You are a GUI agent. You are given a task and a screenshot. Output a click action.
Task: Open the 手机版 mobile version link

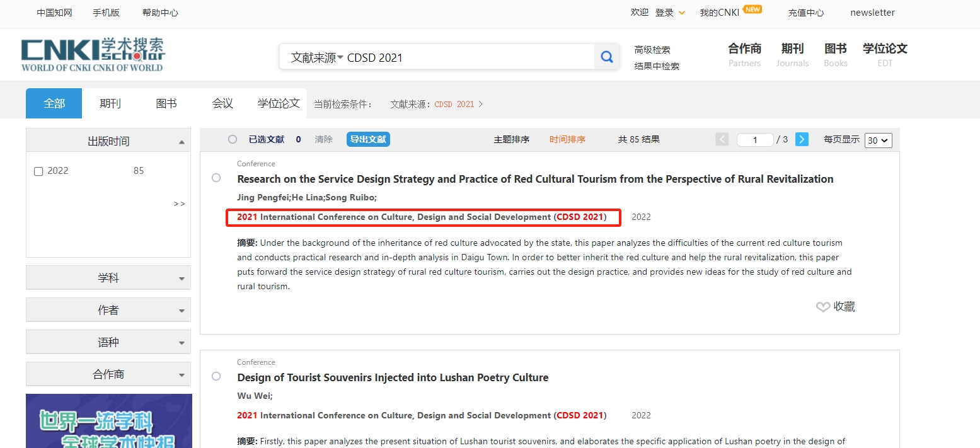pos(106,13)
